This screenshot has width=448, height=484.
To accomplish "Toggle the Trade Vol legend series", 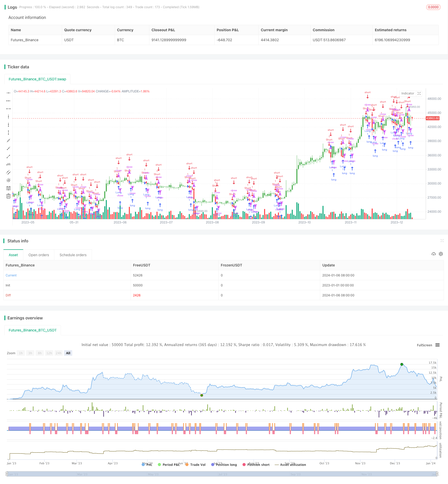I will (x=195, y=465).
